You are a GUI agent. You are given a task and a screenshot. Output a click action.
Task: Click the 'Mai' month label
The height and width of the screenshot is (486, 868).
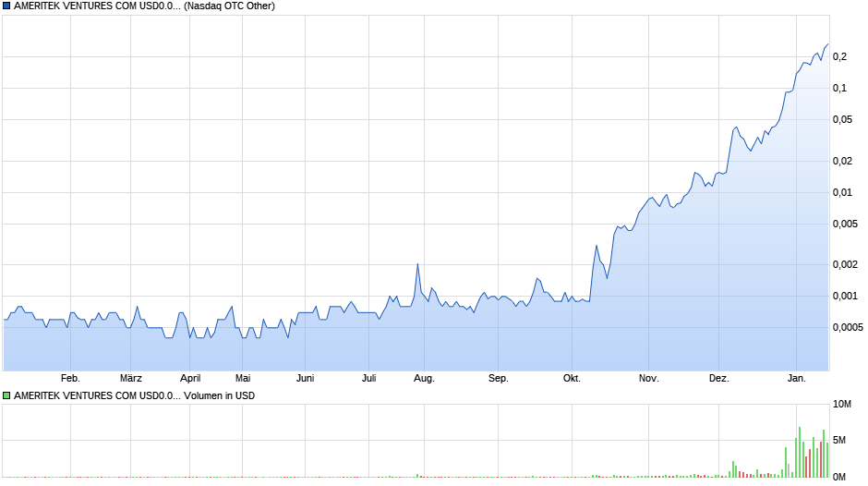243,379
